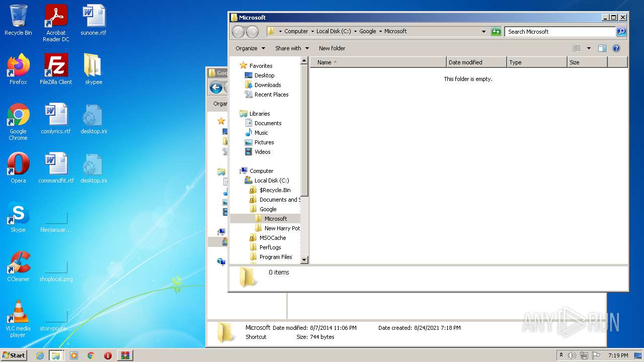Launch Acrobat Reader DC from desktop
This screenshot has width=644, height=362.
(56, 23)
